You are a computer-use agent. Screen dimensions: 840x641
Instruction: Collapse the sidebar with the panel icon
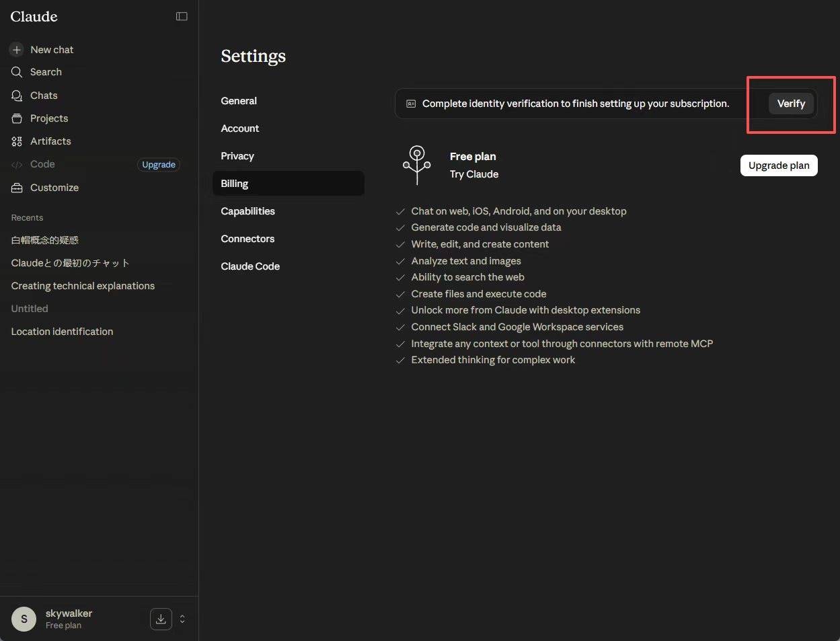tap(182, 16)
